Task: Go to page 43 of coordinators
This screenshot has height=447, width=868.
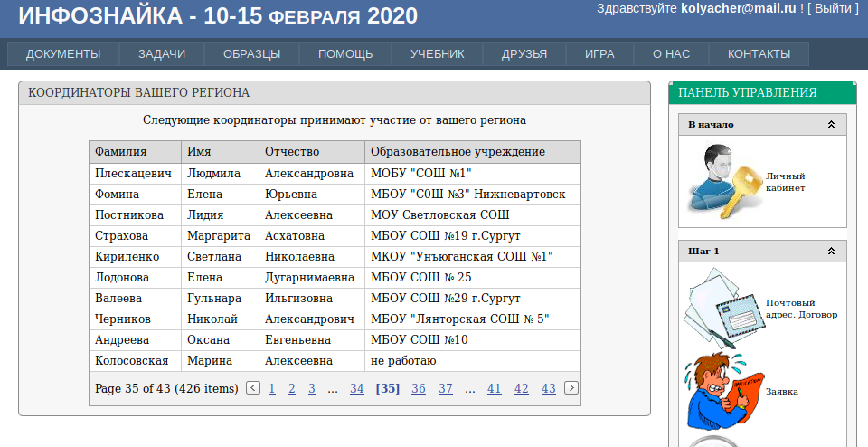Action: (549, 388)
